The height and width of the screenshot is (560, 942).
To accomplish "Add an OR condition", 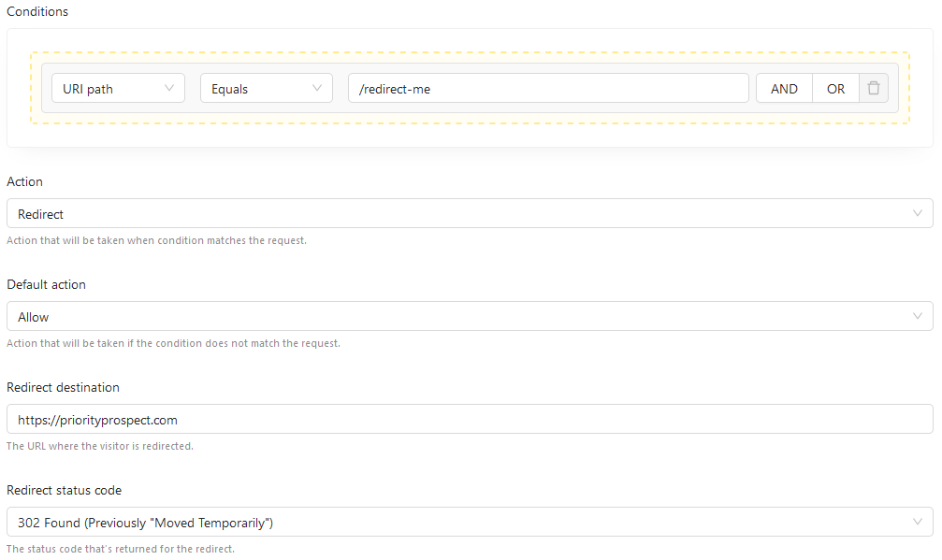I will click(835, 88).
